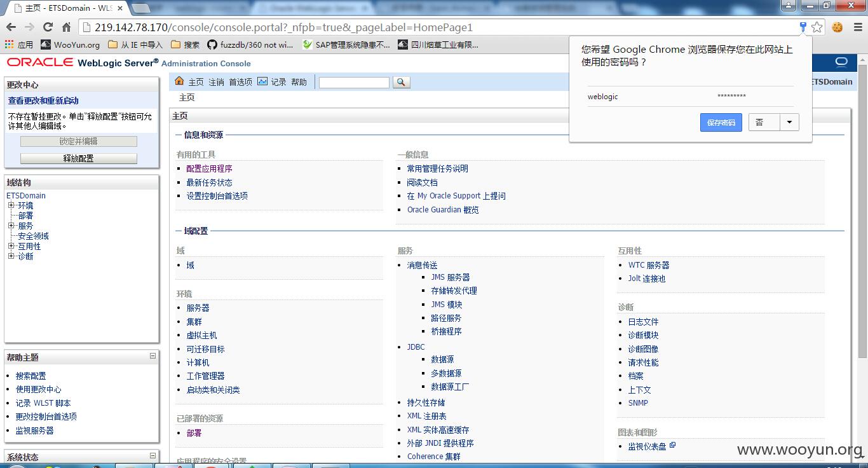Click the browser back arrow
The height and width of the screenshot is (468, 868).
pyautogui.click(x=11, y=27)
